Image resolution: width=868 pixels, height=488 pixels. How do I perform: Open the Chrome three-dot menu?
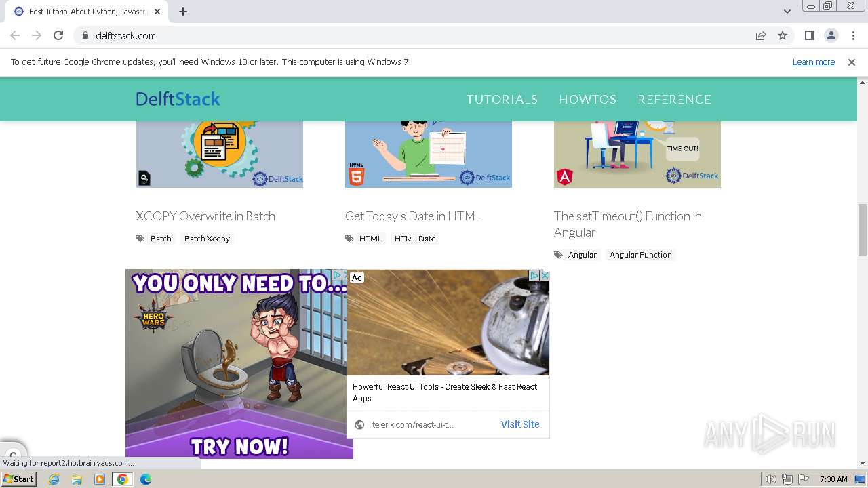[x=853, y=35]
